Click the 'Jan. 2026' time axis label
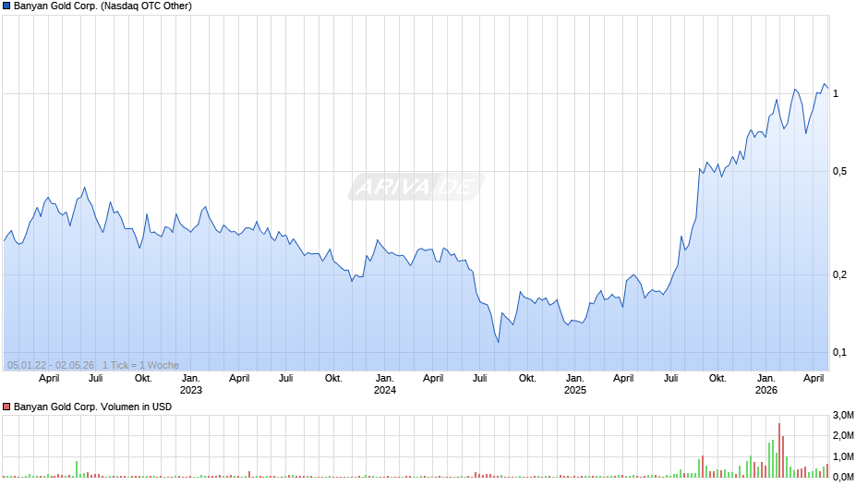The height and width of the screenshot is (486, 868). [x=766, y=384]
